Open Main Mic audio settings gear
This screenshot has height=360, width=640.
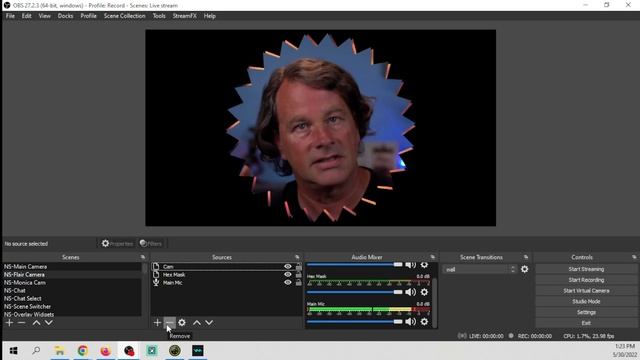[x=424, y=322]
